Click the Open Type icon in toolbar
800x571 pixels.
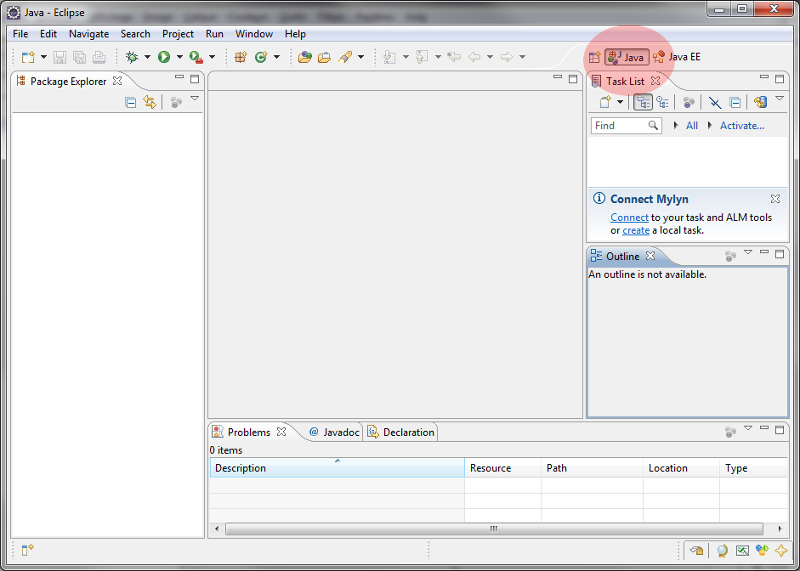305,57
